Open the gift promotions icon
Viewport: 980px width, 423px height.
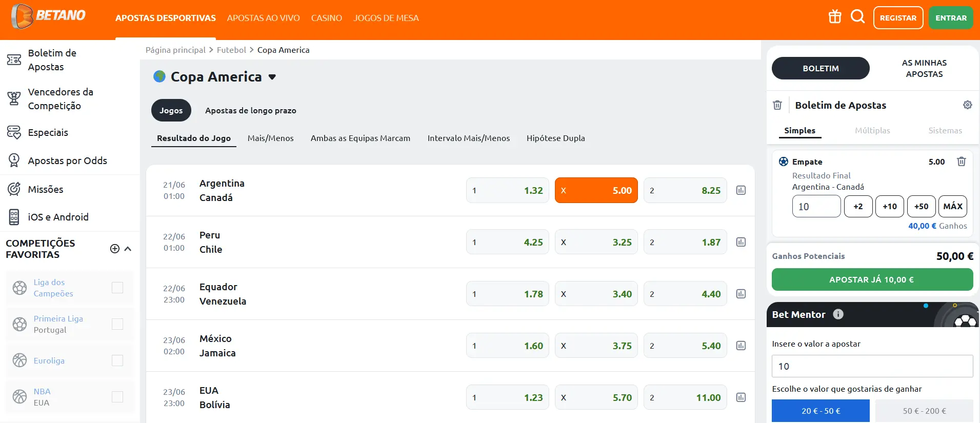835,17
